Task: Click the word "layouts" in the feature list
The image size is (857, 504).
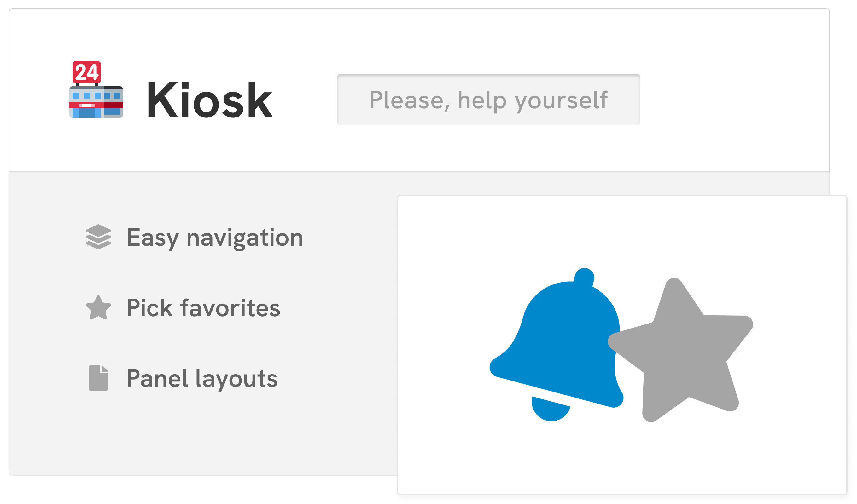Action: click(x=236, y=379)
